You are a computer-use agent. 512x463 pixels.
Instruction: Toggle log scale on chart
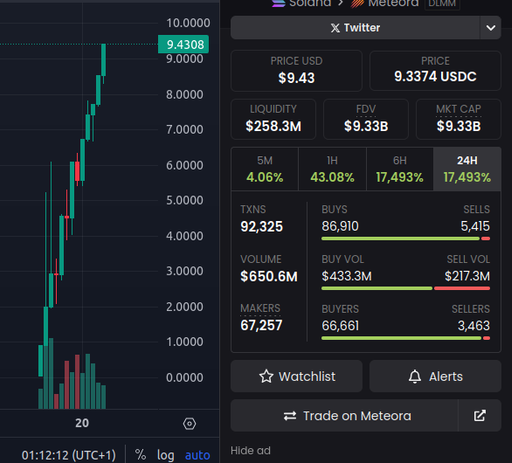(166, 455)
